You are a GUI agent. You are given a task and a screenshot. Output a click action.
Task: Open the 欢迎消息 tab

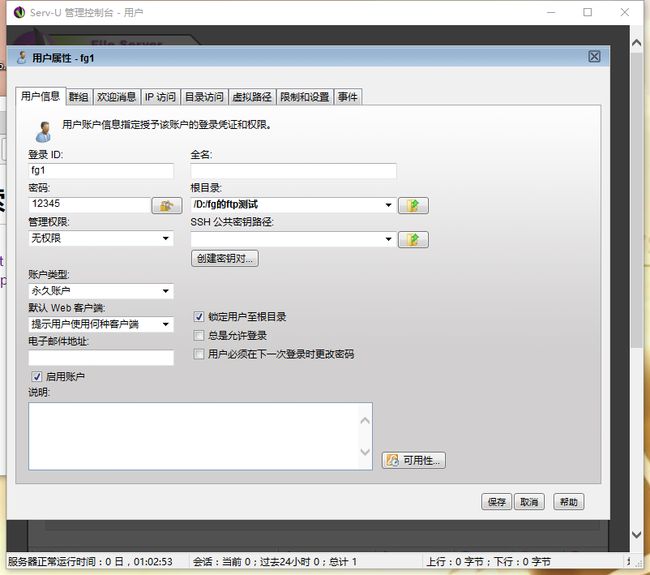click(x=116, y=97)
